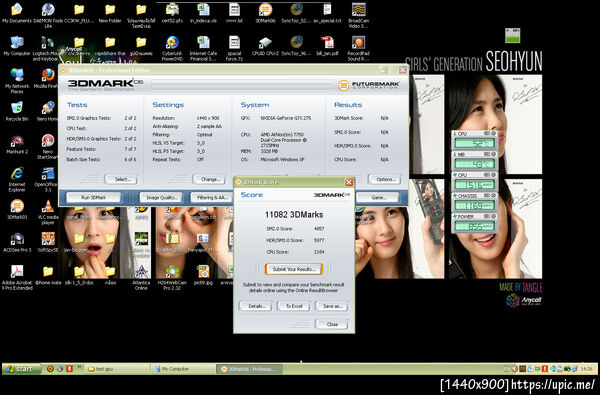Click the Game... button
Screen dimensions: 600x395
[378, 198]
